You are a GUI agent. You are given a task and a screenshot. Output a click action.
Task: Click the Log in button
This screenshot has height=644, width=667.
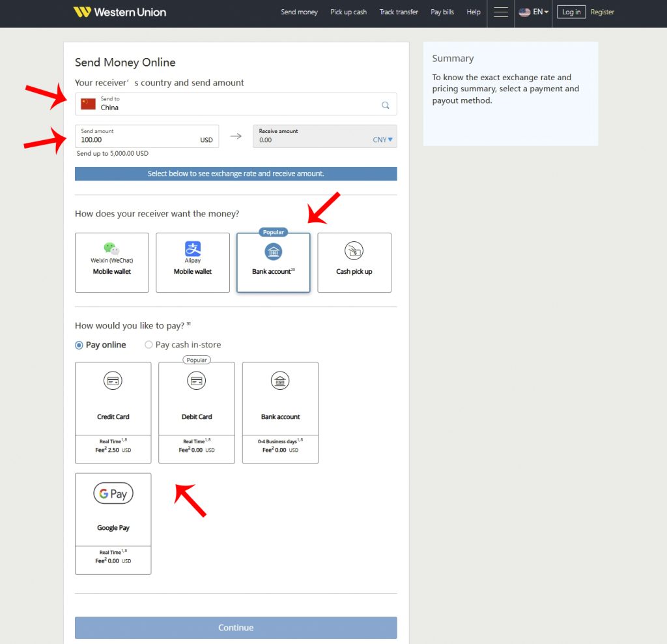coord(571,12)
